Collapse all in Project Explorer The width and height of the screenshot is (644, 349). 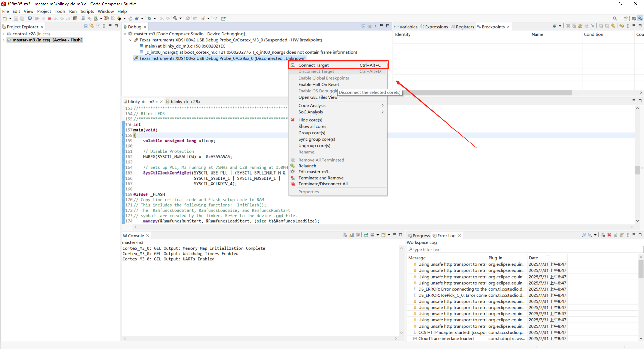[x=86, y=26]
